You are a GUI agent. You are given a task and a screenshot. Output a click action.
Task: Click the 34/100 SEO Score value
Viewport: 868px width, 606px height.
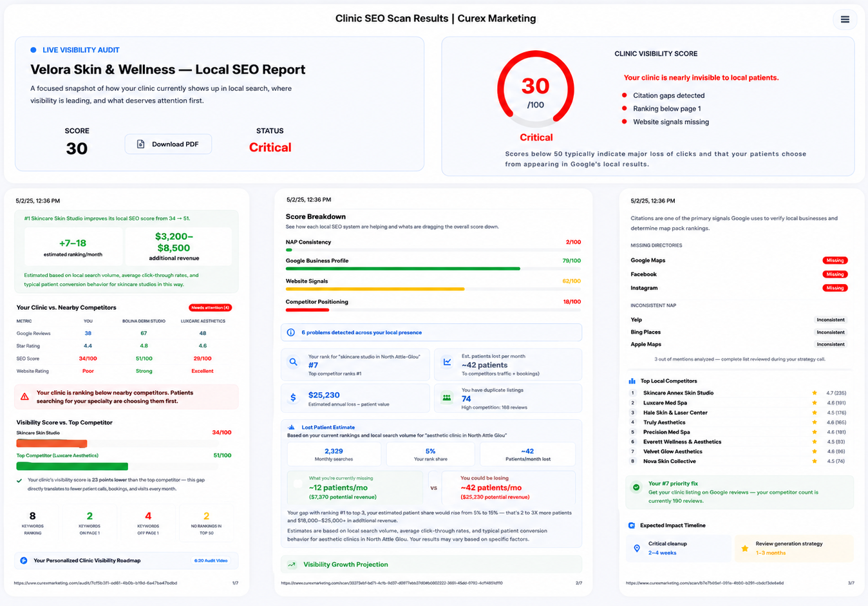point(88,359)
